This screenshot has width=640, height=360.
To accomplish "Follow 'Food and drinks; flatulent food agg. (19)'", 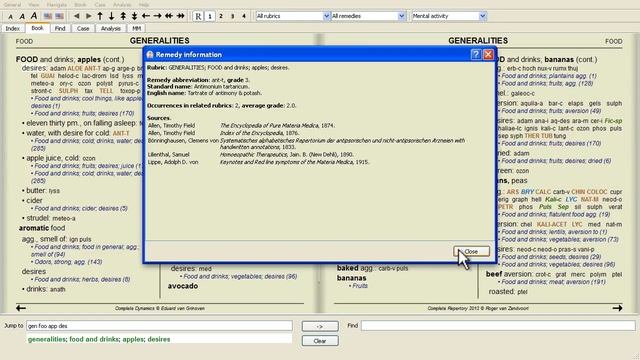I will 556,215.
